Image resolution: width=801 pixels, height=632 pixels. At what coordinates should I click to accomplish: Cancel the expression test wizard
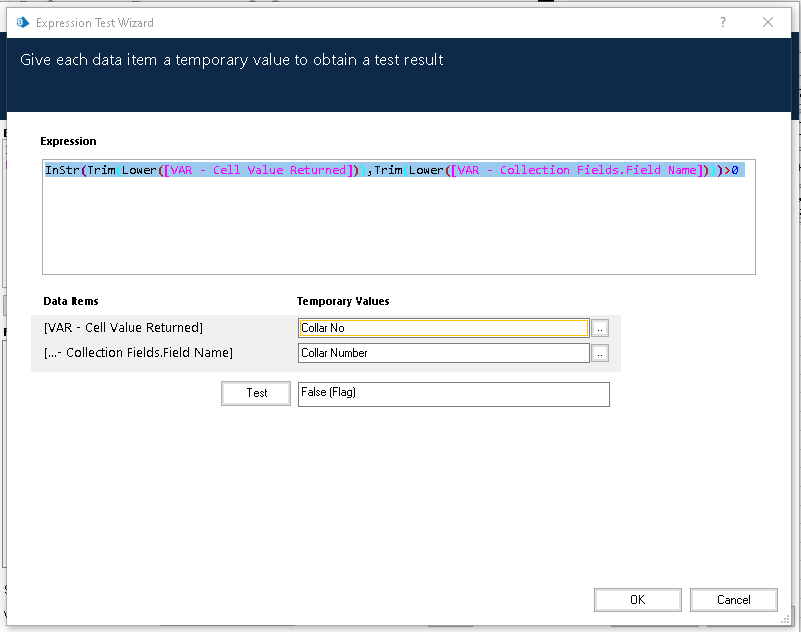click(x=733, y=599)
